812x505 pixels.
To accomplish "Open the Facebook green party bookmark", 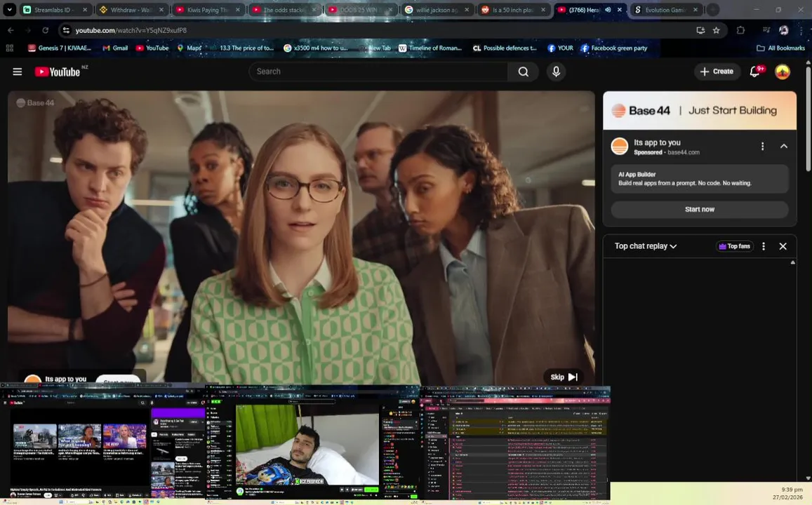I will coord(614,48).
